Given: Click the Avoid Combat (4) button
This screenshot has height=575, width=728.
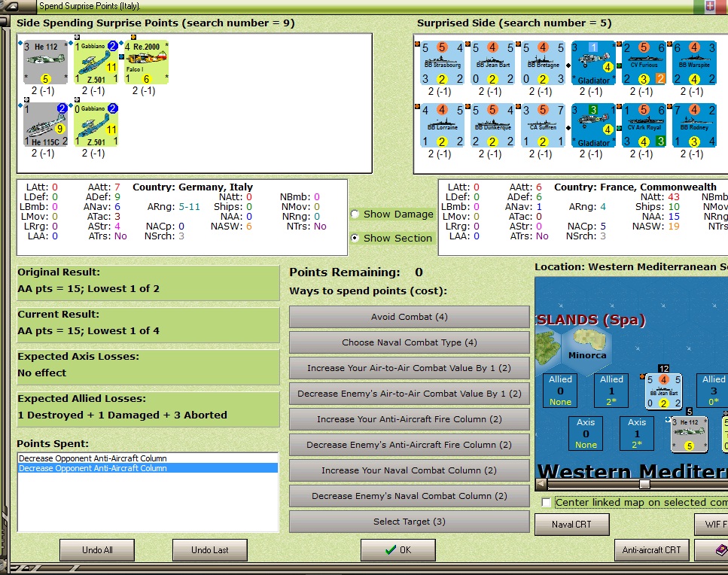Looking at the screenshot, I should pos(409,317).
